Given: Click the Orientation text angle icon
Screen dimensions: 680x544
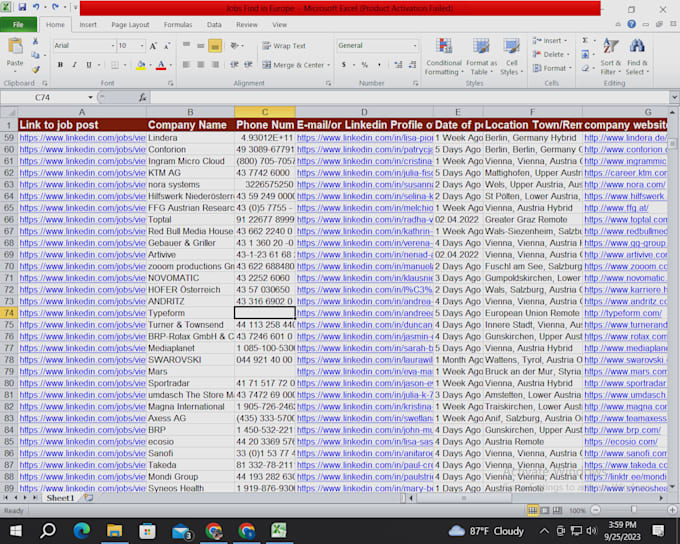Looking at the screenshot, I should pos(235,46).
